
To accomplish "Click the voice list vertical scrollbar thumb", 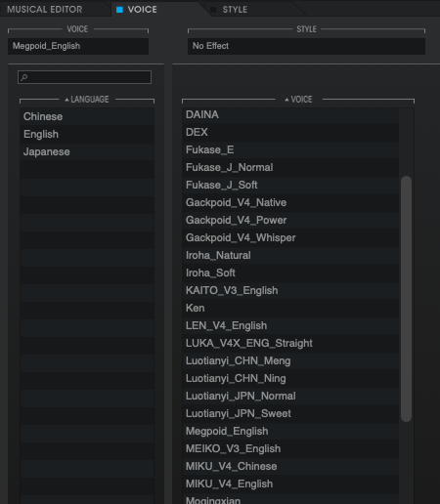I will [406, 299].
